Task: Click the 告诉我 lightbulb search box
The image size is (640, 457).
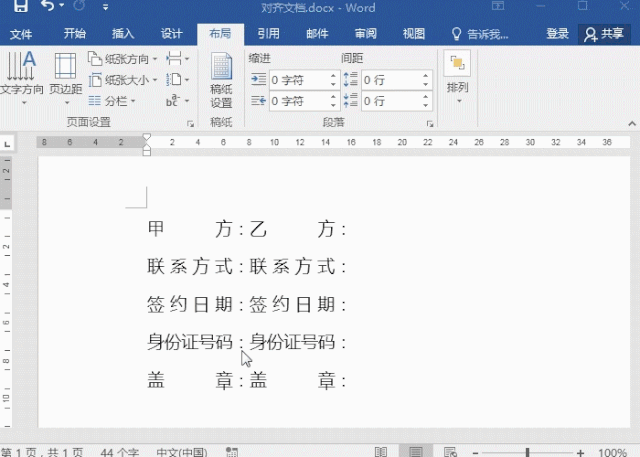Action: tap(480, 34)
